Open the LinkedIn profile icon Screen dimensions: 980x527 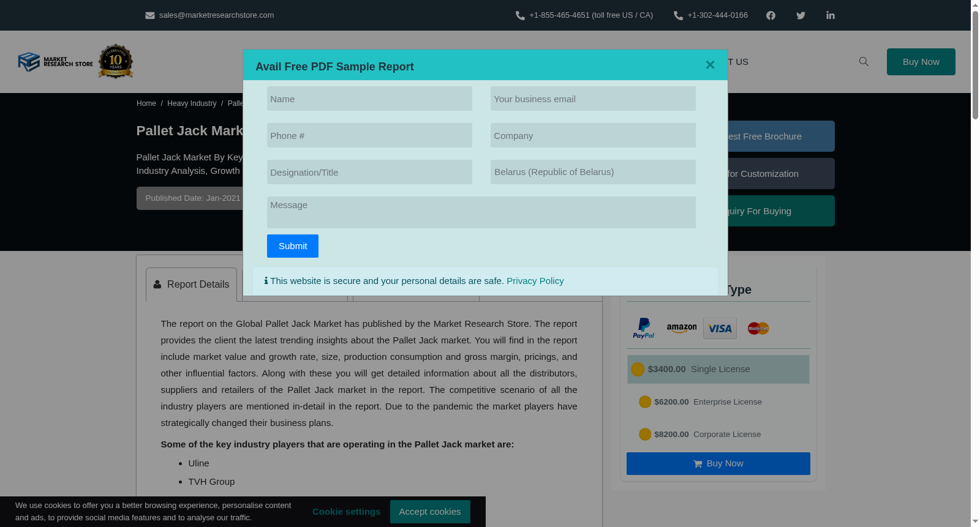(831, 15)
